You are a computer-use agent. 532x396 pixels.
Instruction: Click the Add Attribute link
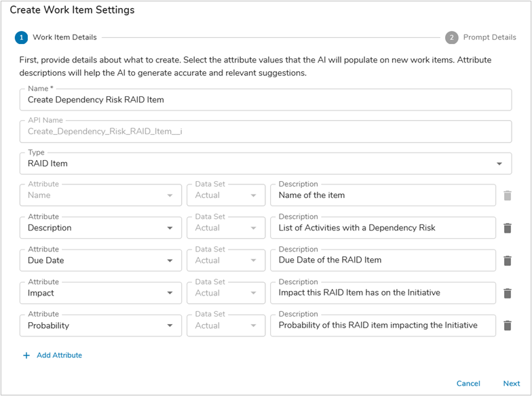[59, 355]
